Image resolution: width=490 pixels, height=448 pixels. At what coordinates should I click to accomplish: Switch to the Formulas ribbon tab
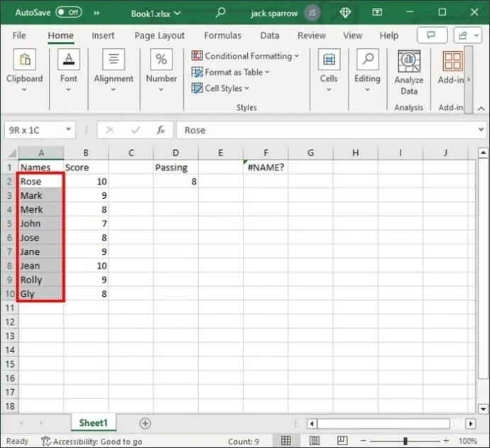click(x=223, y=35)
